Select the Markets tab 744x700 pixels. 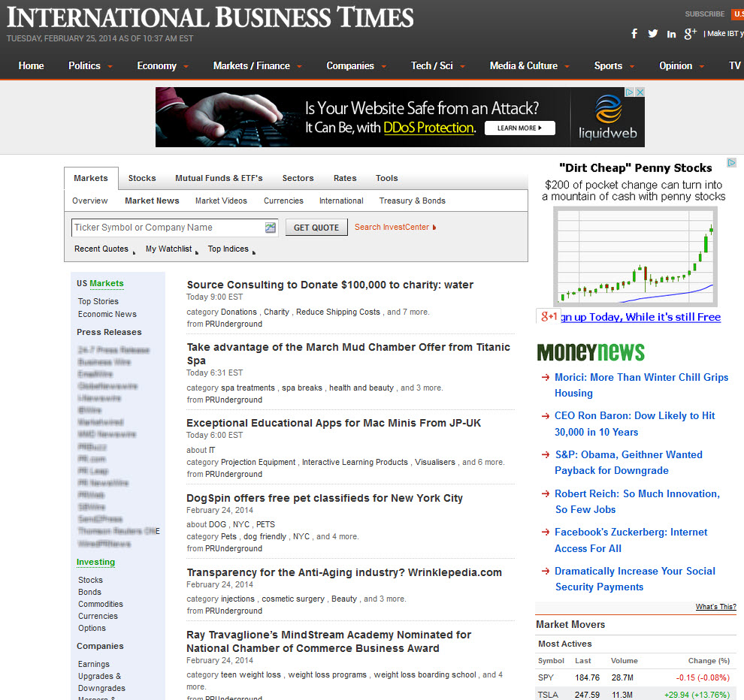[91, 178]
